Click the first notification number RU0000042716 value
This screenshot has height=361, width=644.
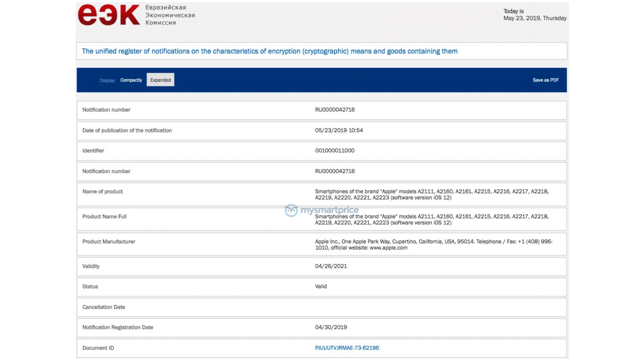335,110
